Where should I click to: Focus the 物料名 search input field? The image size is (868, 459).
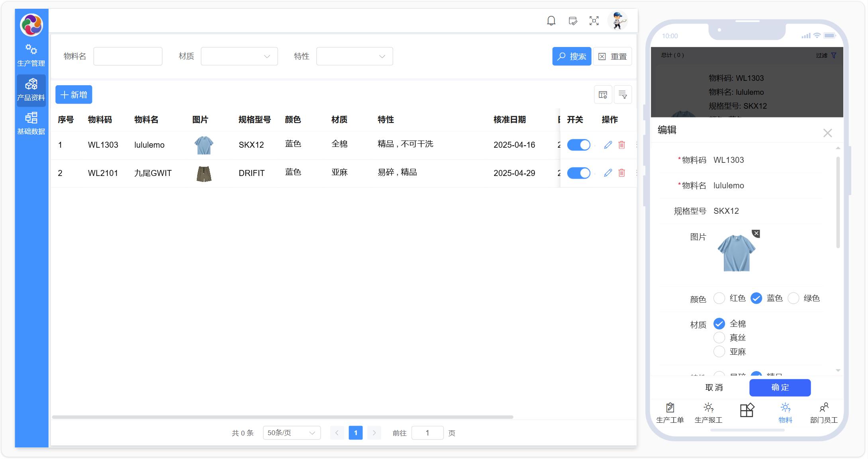tap(128, 57)
